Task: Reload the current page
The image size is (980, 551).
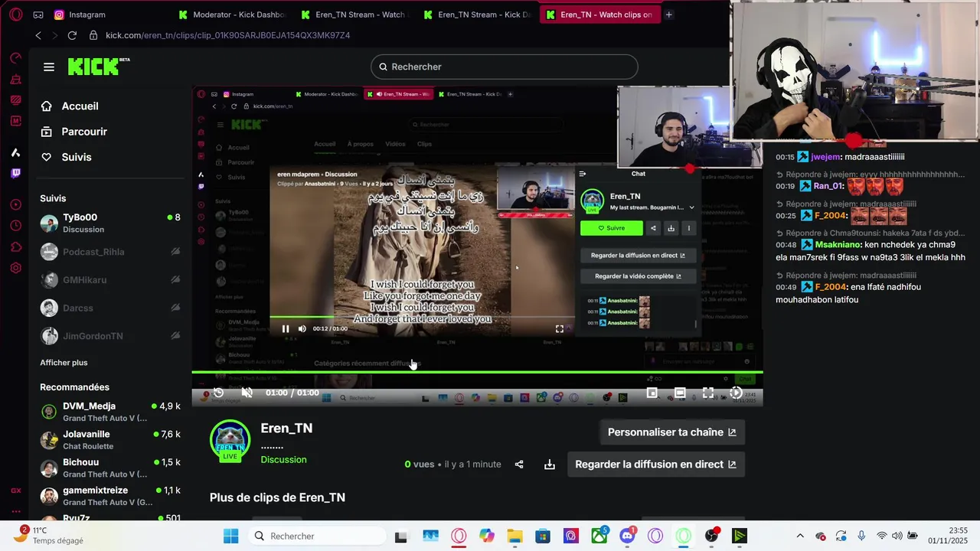Action: click(x=72, y=35)
